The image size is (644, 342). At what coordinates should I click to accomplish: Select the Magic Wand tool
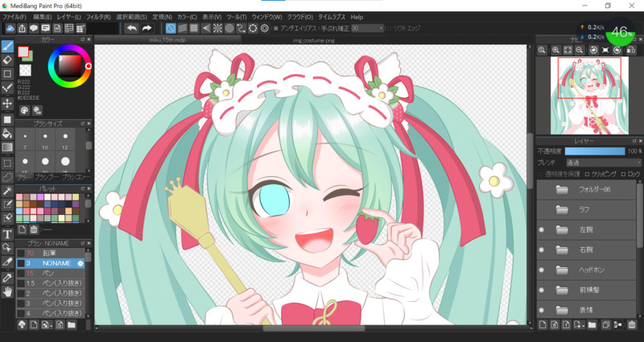coord(7,191)
